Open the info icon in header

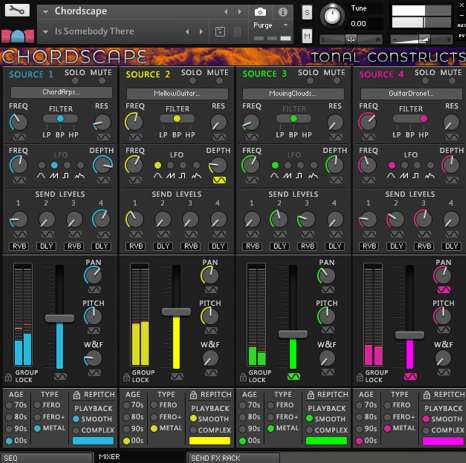coord(283,12)
